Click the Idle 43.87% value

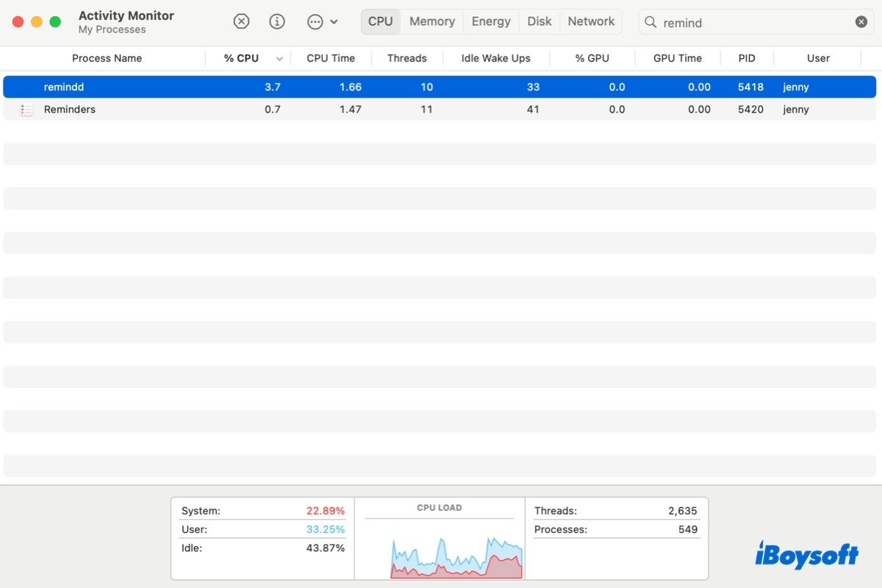pos(326,548)
